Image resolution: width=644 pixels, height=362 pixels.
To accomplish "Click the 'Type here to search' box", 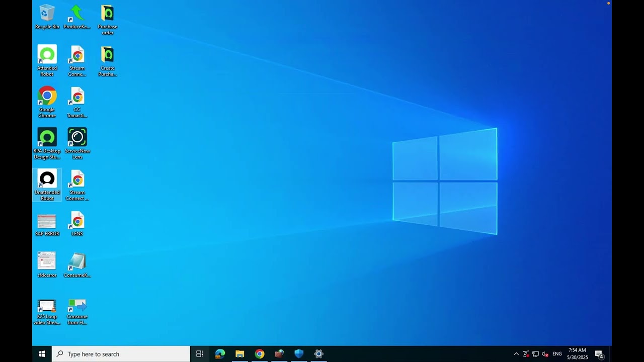I will point(121,354).
